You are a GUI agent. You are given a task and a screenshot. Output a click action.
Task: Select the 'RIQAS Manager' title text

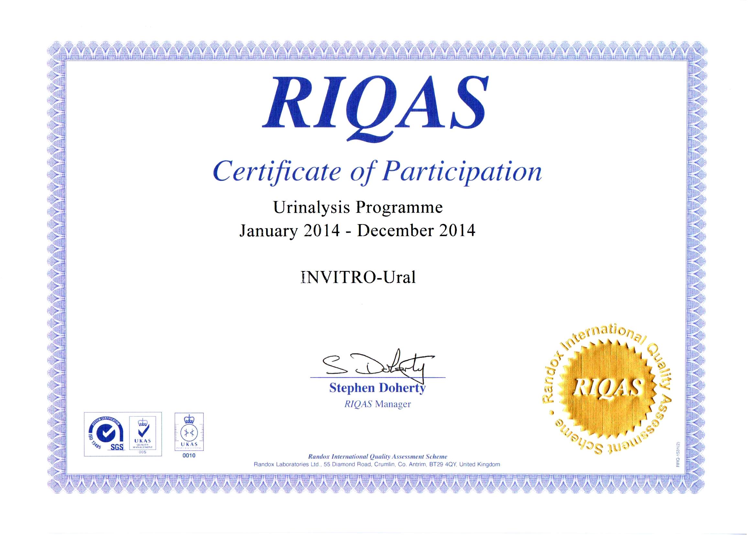(378, 404)
